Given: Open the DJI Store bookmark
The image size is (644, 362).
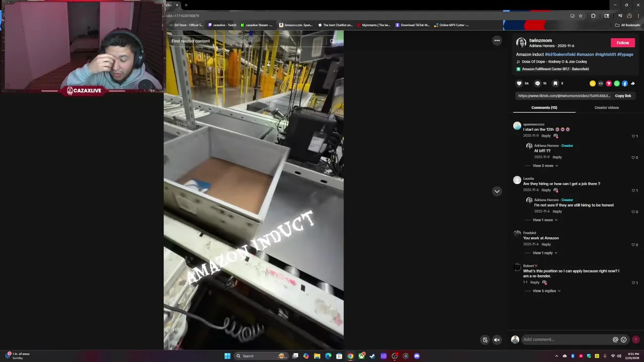Looking at the screenshot, I should point(186,25).
